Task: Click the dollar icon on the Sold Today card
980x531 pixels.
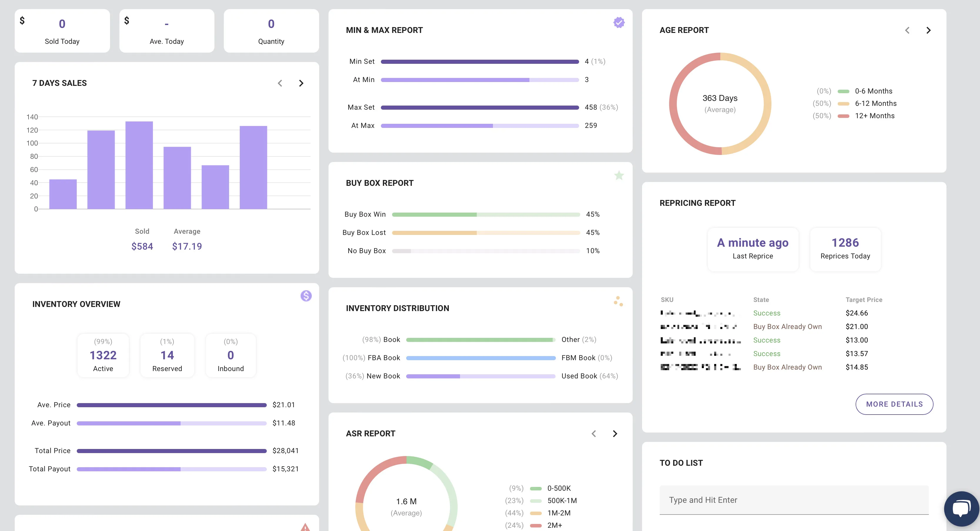Action: click(x=22, y=21)
